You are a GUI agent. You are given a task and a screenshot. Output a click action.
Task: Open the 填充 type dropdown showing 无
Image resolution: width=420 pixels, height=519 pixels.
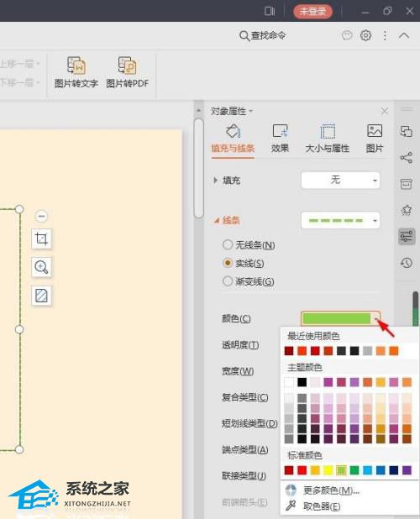(340, 180)
